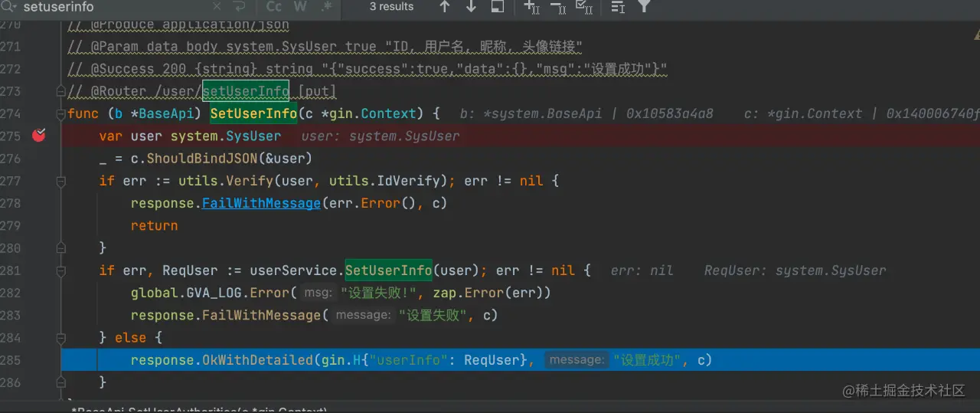980x413 pixels.
Task: Click the ReqUser: system.SysUser debug value
Action: coord(795,270)
